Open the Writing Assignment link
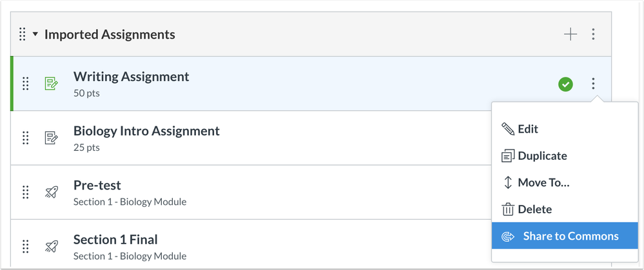Screen dimensions: 644x270 click(131, 77)
